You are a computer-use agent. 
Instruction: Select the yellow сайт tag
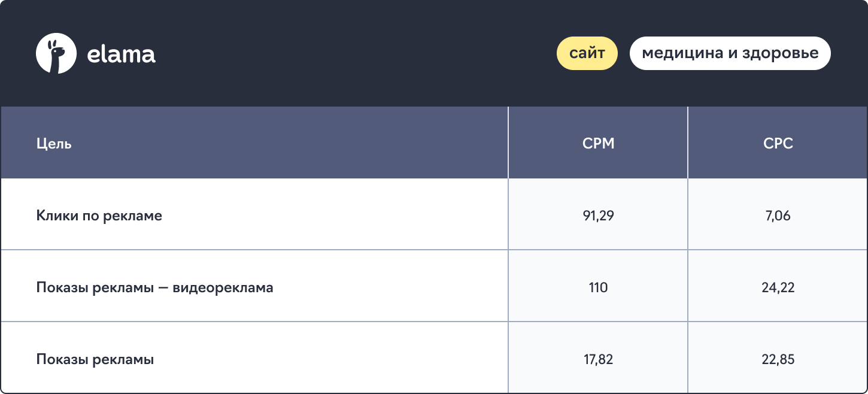587,53
